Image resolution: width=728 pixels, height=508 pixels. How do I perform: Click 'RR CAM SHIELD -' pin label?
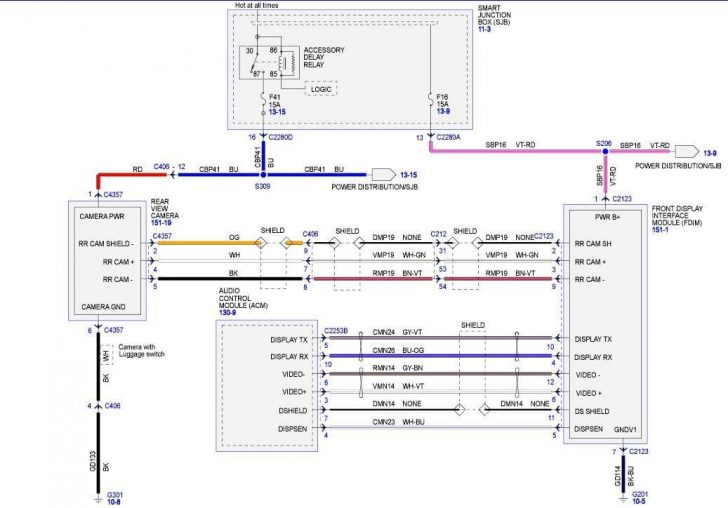[x=106, y=243]
